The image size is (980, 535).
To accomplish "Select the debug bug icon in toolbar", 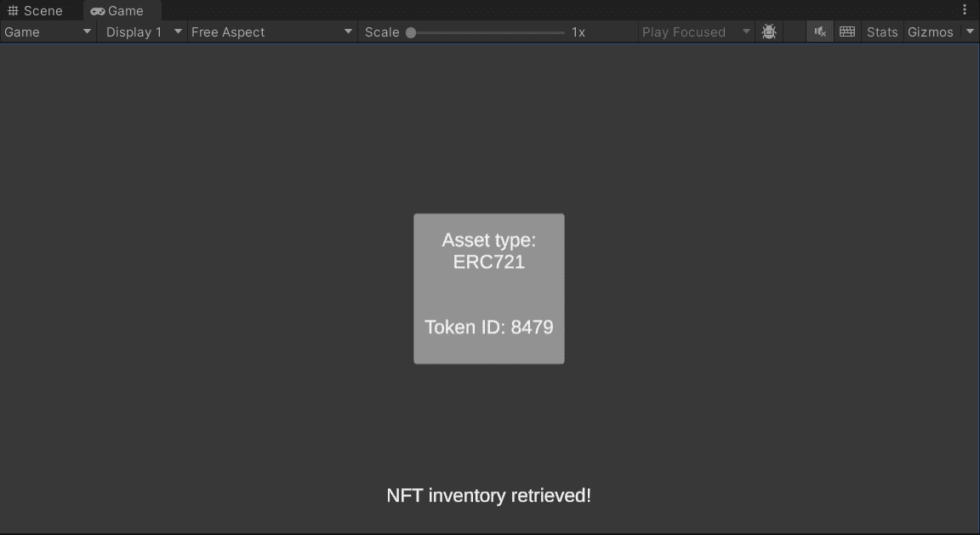I will point(768,31).
